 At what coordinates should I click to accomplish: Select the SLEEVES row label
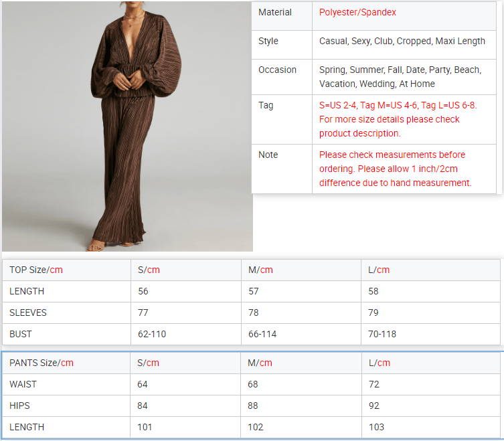click(x=28, y=313)
